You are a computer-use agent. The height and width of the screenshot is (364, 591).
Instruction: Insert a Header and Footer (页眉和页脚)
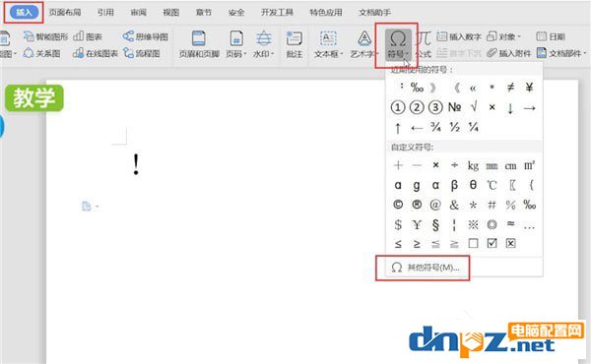click(199, 45)
